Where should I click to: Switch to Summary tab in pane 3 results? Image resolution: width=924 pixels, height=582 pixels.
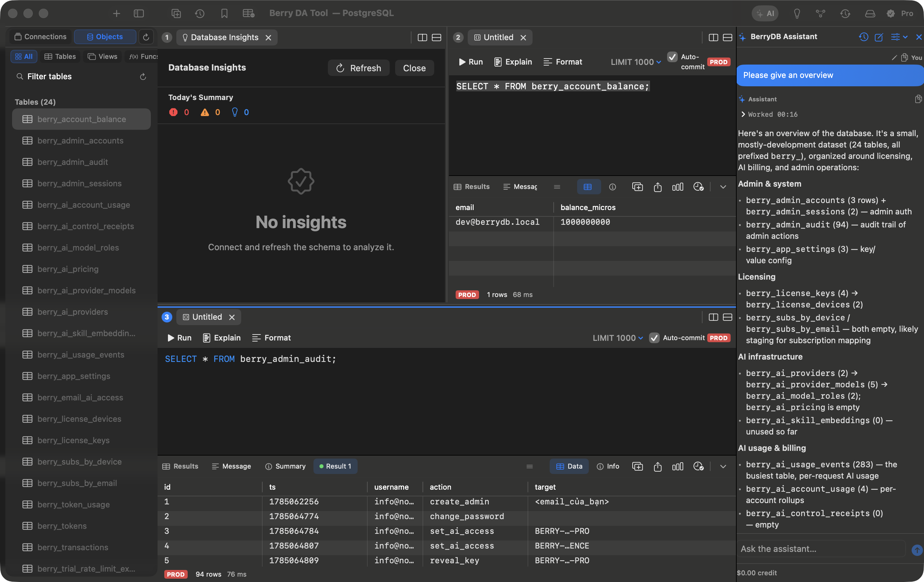[x=285, y=466]
